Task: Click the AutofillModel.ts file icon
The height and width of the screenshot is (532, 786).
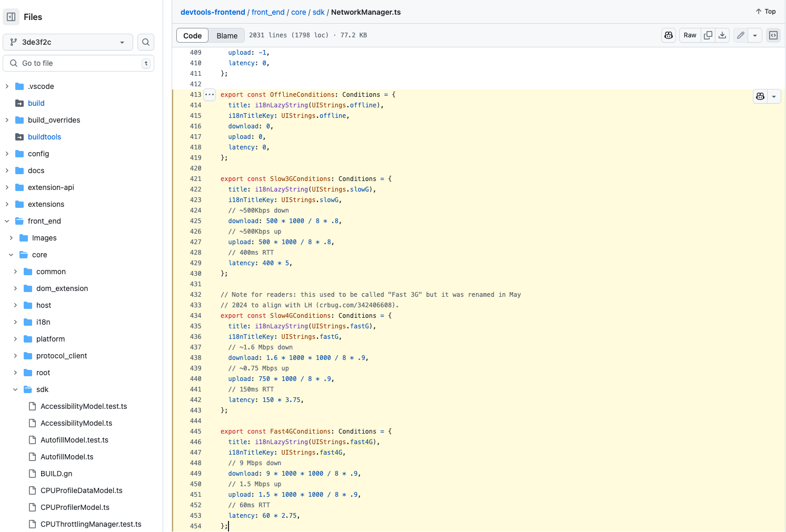Action: pyautogui.click(x=32, y=457)
